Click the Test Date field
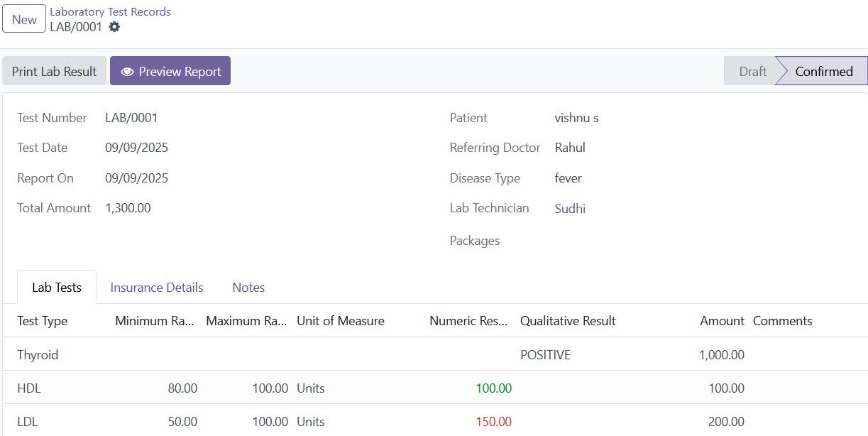This screenshot has width=868, height=436. (x=136, y=148)
